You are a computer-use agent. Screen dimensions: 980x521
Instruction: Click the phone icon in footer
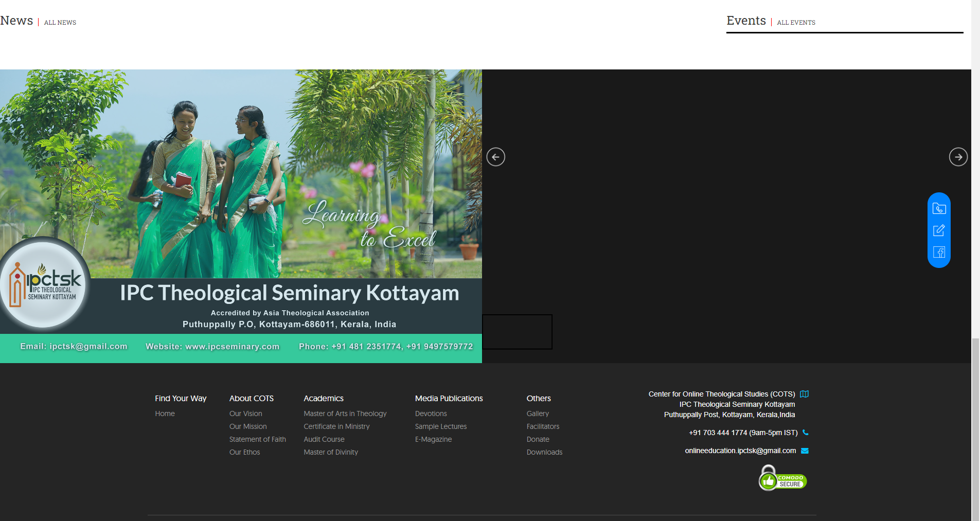[x=806, y=433]
